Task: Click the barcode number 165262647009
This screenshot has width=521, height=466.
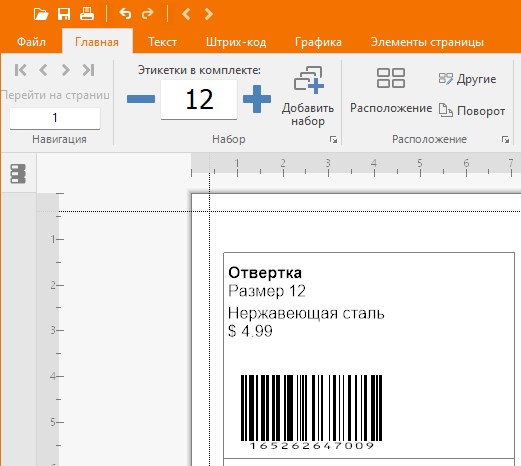Action: click(x=311, y=446)
